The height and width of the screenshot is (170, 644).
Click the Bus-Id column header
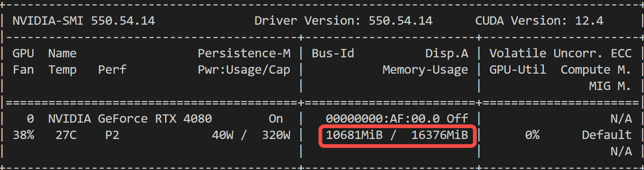333,53
